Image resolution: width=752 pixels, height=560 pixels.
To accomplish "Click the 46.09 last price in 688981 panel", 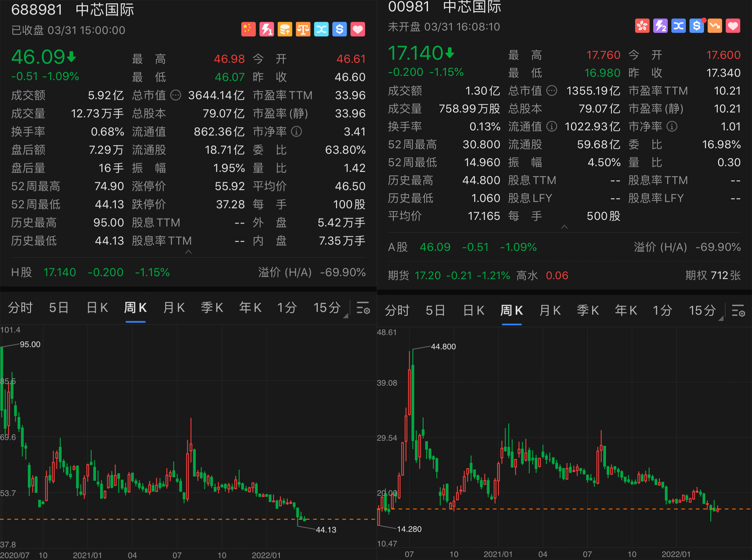I will click(43, 57).
